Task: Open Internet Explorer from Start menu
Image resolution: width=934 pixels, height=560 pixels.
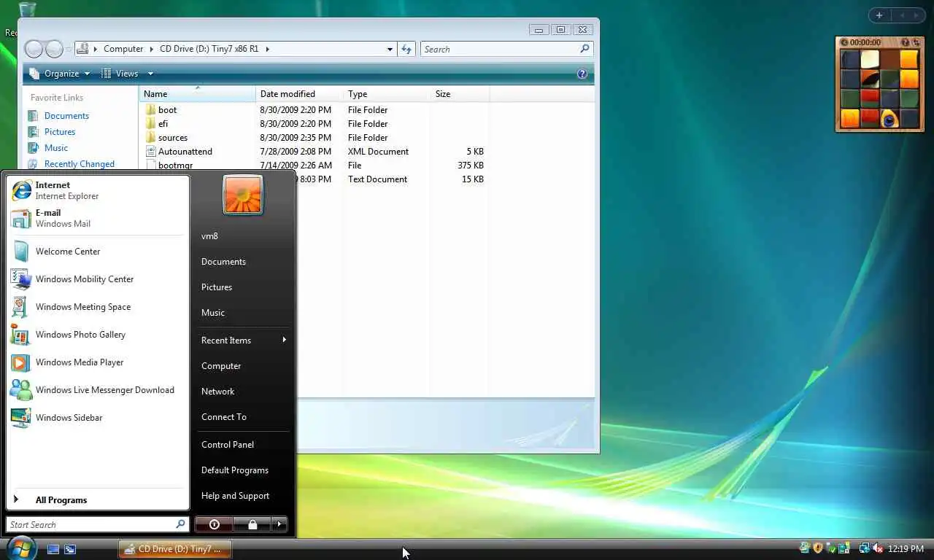Action: (x=98, y=190)
